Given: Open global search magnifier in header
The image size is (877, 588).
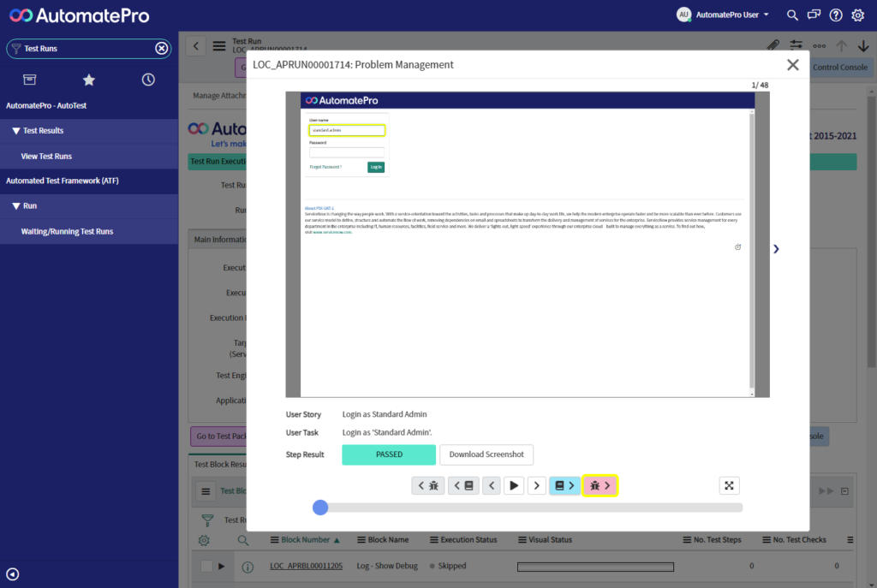Looking at the screenshot, I should pos(792,15).
